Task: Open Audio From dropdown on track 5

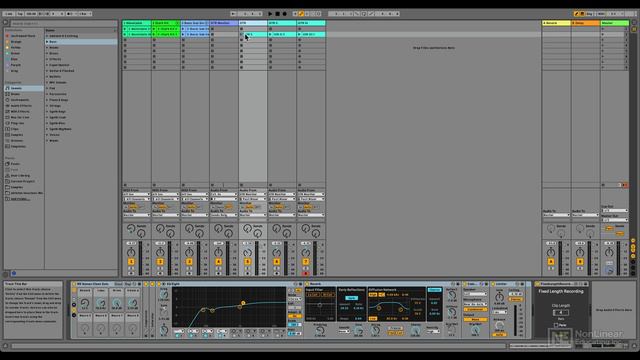Action: coord(253,194)
